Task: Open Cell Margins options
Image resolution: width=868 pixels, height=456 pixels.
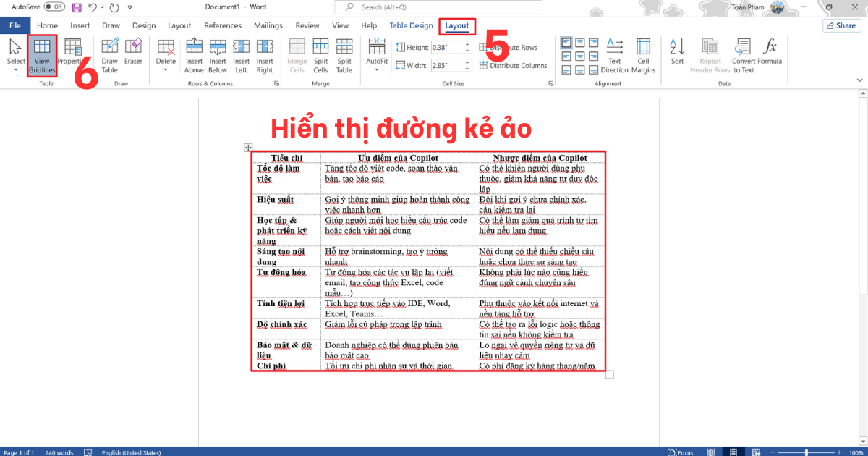Action: coord(643,56)
